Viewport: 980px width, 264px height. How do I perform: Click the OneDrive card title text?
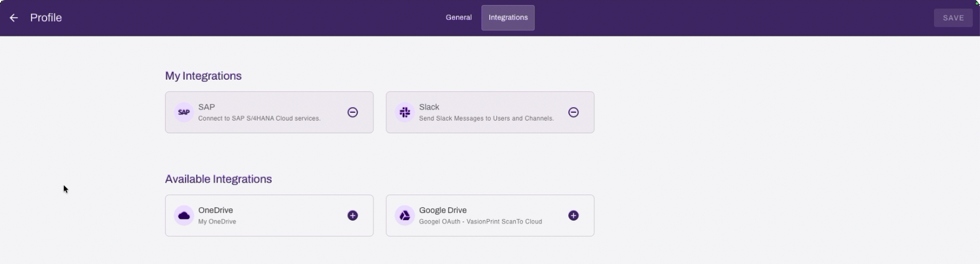click(x=215, y=210)
